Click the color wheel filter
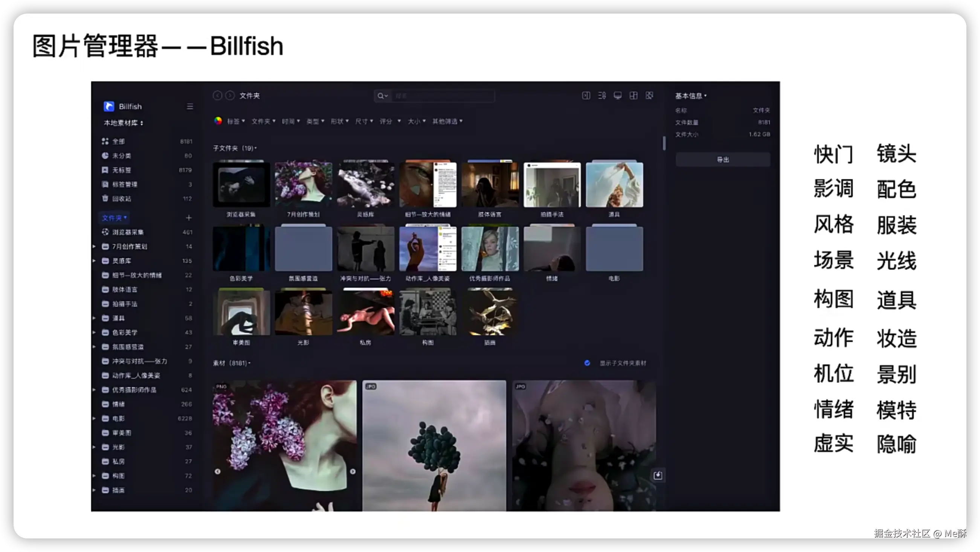This screenshot has height=552, width=980. (x=218, y=121)
